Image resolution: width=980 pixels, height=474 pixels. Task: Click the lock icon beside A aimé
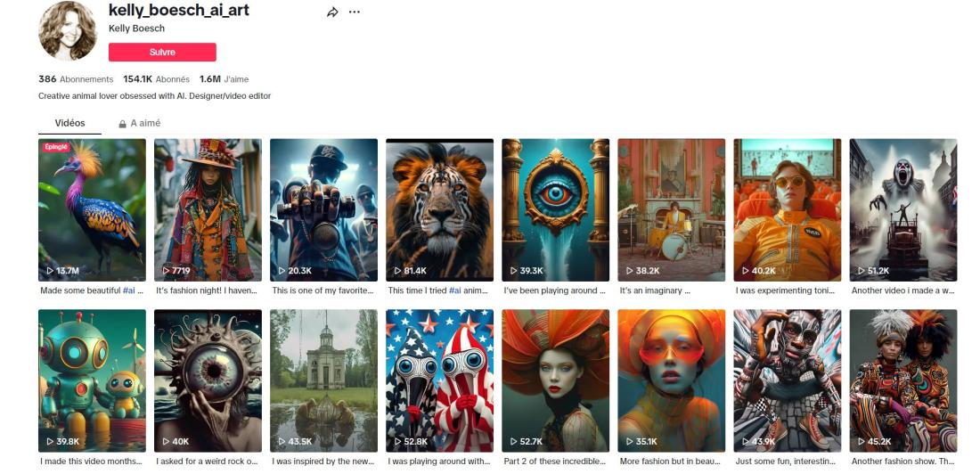[x=123, y=124]
